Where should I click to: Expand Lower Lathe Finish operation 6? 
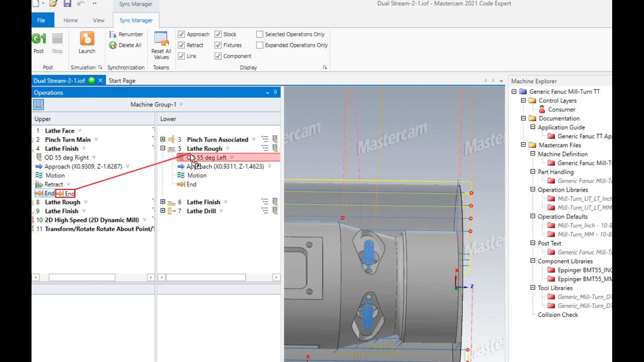click(x=163, y=201)
